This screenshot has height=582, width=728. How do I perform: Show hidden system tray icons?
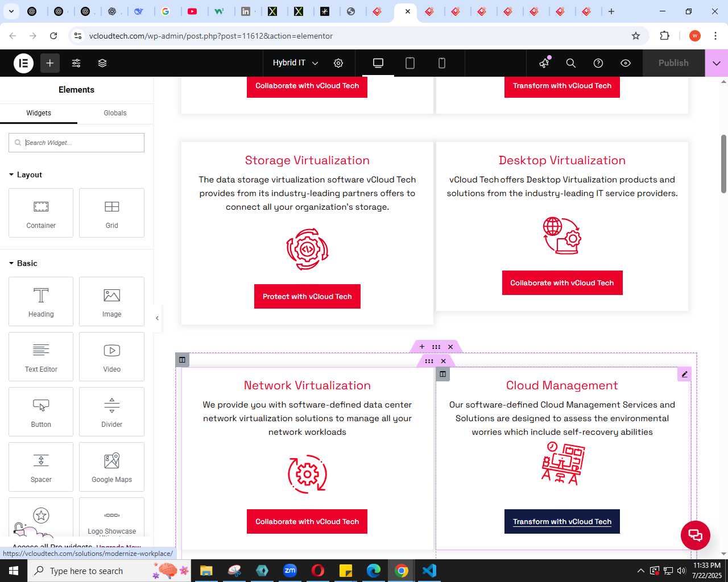tap(641, 571)
